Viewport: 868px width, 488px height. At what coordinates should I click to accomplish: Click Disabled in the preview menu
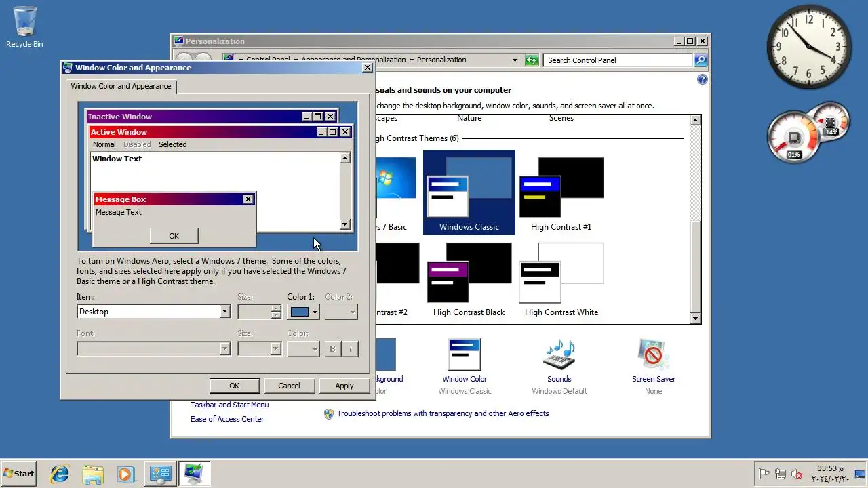pos(137,144)
